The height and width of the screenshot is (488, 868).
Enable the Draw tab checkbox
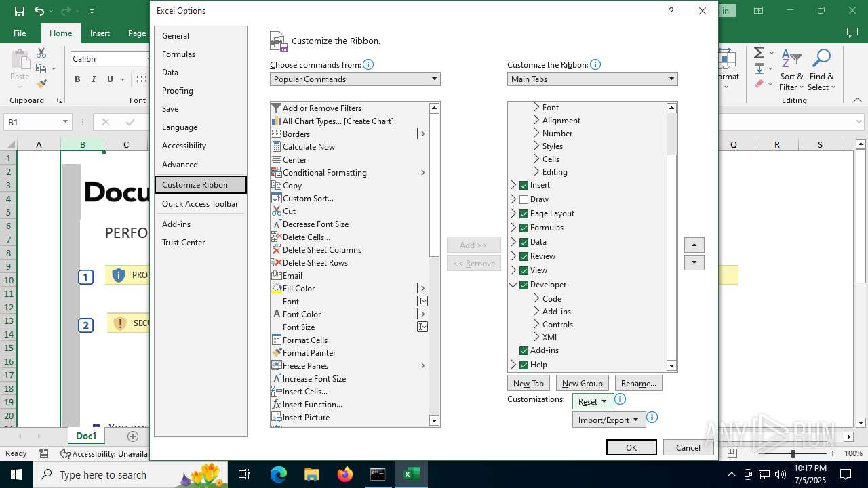point(524,199)
